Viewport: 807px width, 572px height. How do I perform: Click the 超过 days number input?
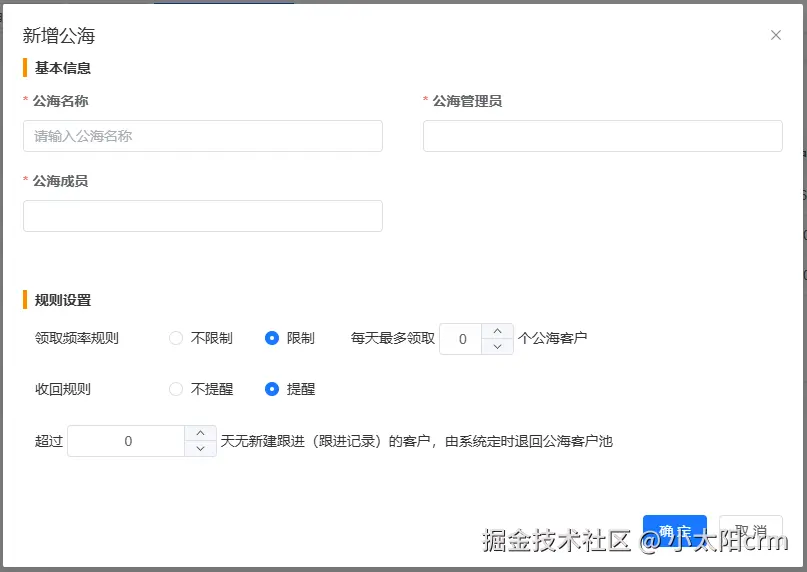tap(127, 441)
